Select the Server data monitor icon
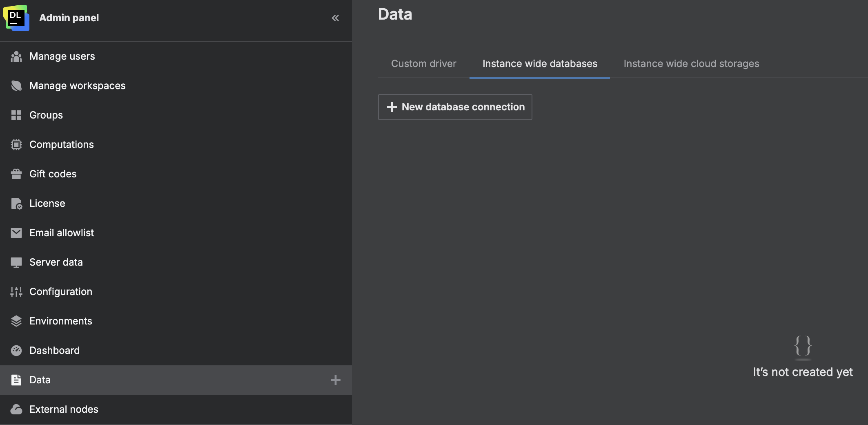This screenshot has width=868, height=425. (x=16, y=262)
